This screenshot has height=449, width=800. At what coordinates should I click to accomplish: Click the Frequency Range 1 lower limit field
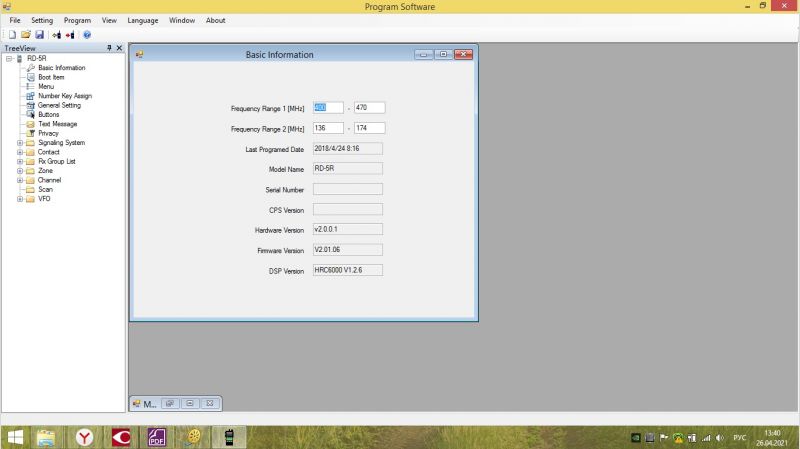tap(328, 108)
